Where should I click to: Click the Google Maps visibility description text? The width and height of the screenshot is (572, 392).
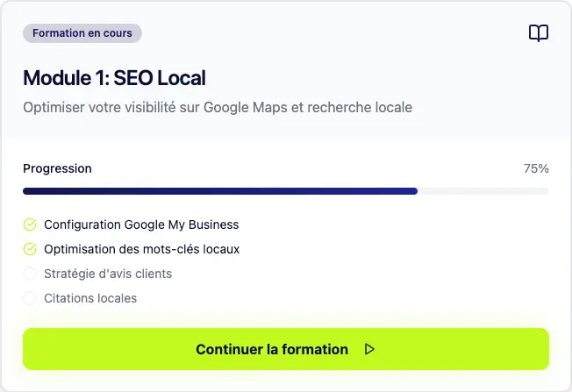[x=217, y=108]
